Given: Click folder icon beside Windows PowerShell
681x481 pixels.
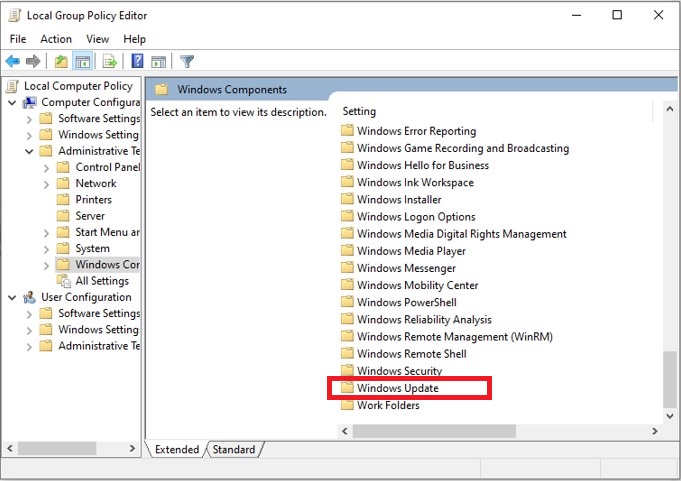Looking at the screenshot, I should 347,302.
